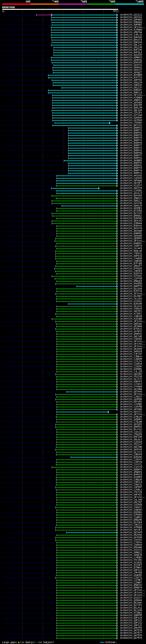Screen dimensions: 146x644
Task: Click the purple ~60% identity legend segment
Action: point(73,4)
